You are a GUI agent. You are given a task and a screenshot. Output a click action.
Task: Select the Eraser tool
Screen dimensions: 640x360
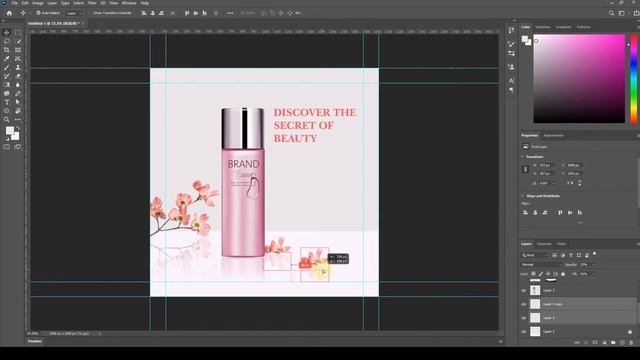[x=18, y=76]
